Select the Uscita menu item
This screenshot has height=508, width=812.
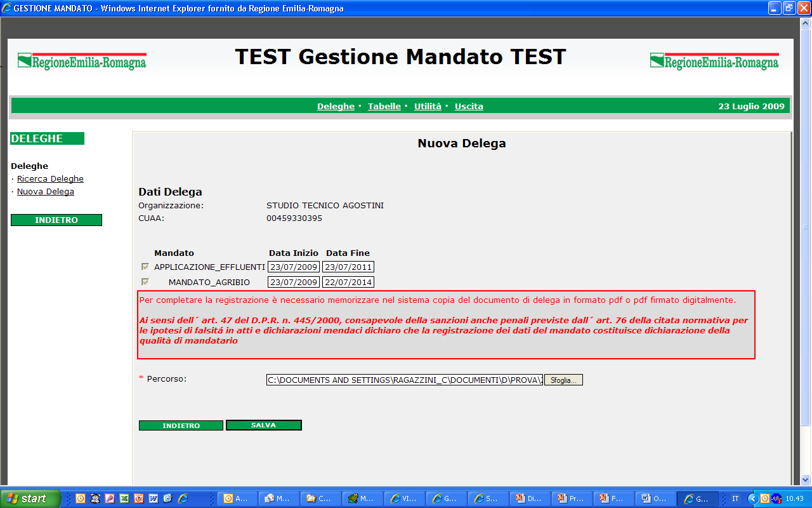469,106
